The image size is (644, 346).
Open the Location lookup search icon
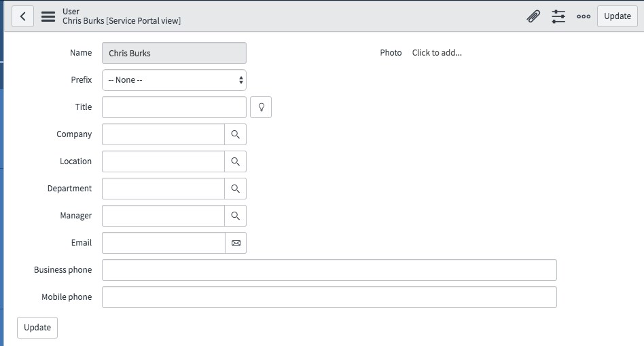(x=235, y=161)
